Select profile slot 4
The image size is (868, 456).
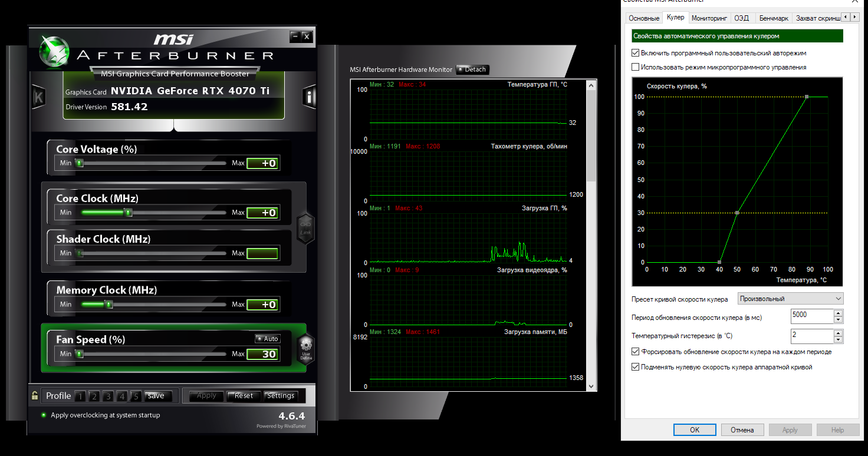pyautogui.click(x=121, y=396)
